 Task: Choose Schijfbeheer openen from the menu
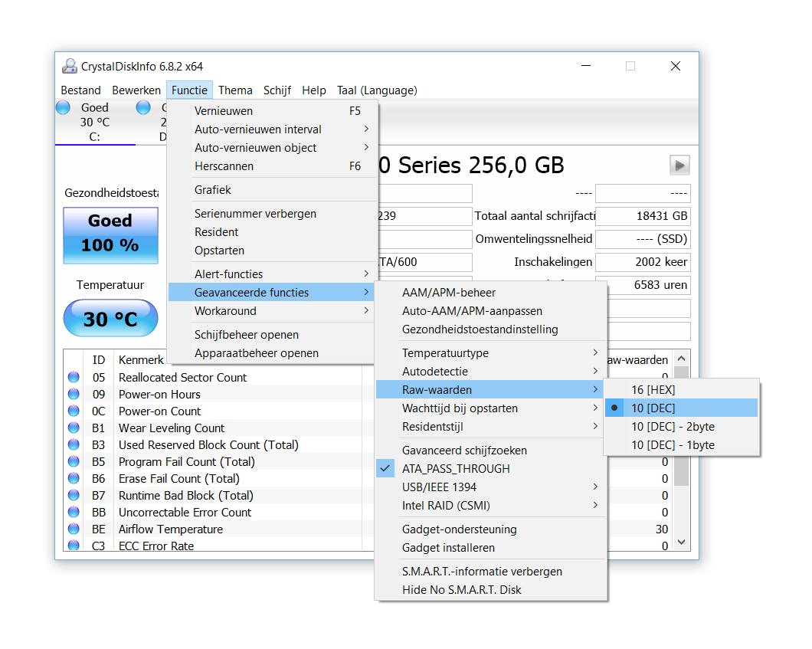pos(247,335)
